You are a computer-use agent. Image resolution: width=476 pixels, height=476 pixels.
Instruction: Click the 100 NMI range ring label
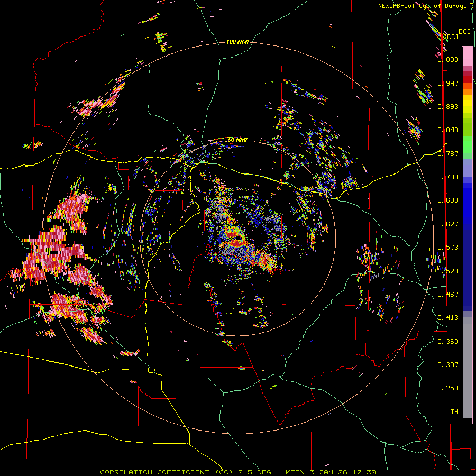pyautogui.click(x=237, y=42)
